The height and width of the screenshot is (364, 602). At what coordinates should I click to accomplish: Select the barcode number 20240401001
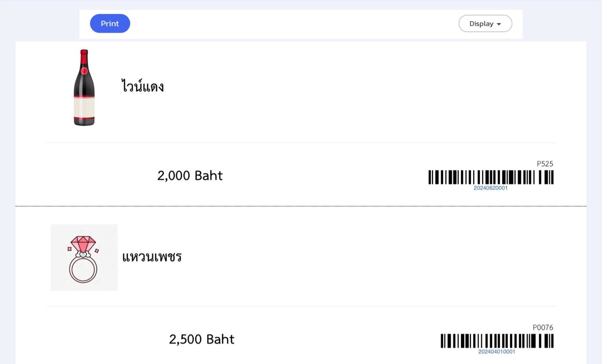point(497,351)
